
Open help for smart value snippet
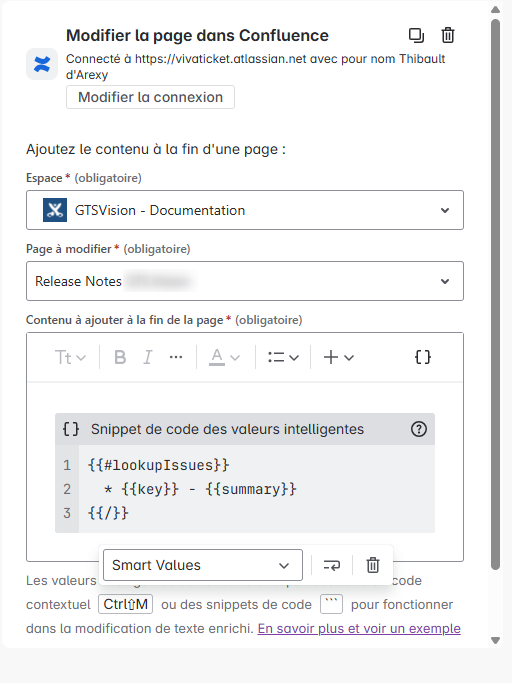(x=419, y=429)
